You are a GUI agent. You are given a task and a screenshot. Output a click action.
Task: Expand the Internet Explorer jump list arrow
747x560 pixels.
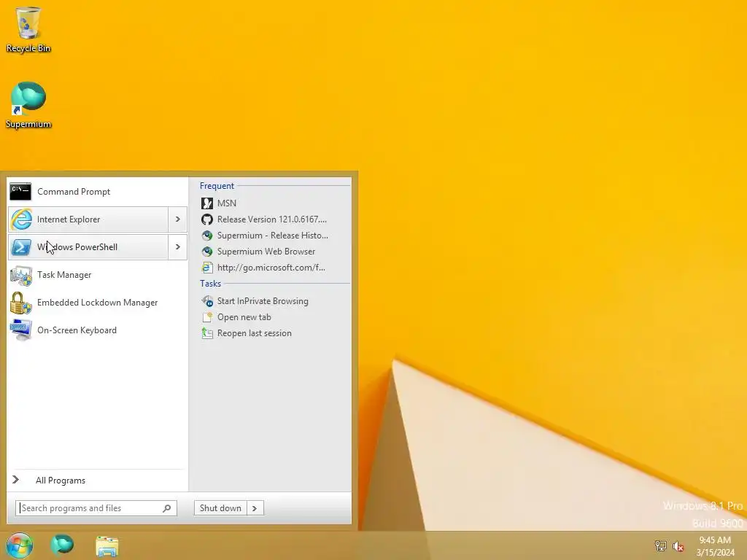(178, 219)
